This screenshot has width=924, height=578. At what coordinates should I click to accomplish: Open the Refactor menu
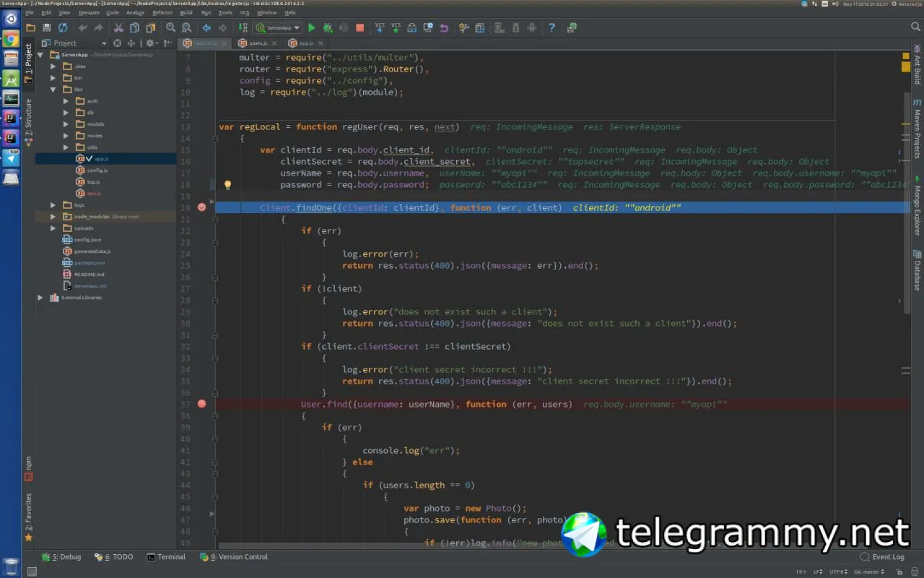162,12
